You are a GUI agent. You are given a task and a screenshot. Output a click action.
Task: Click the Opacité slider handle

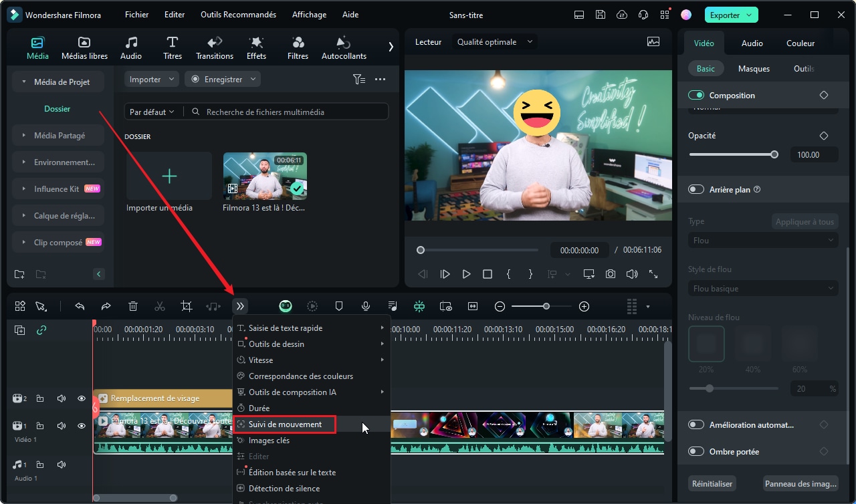pyautogui.click(x=774, y=154)
